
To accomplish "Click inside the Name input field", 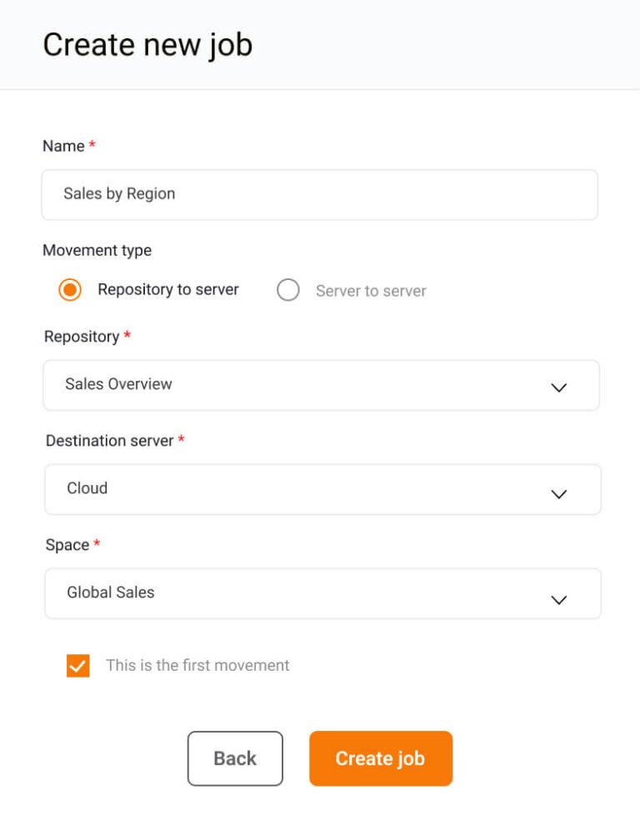I will coord(320,194).
